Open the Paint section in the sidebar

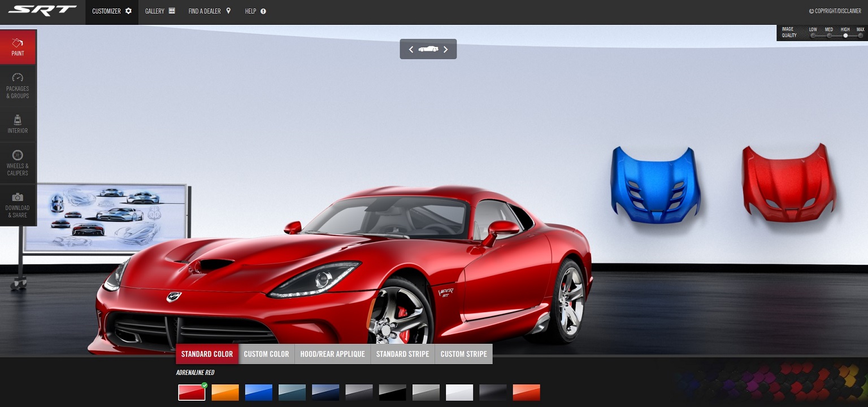[18, 47]
